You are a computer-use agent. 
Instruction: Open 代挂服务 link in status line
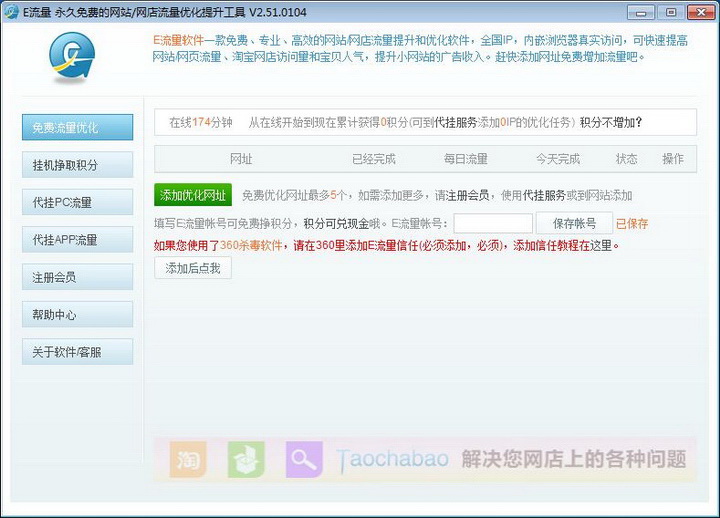(x=456, y=123)
